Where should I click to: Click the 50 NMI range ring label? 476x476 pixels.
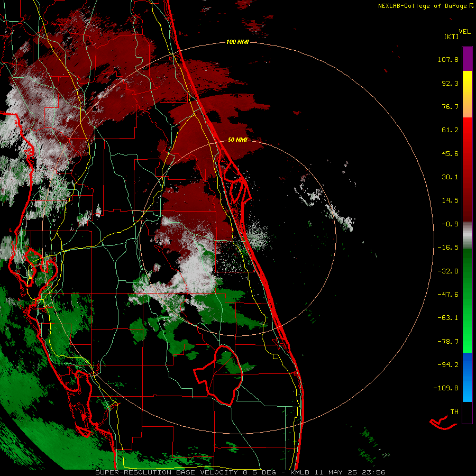pyautogui.click(x=237, y=140)
